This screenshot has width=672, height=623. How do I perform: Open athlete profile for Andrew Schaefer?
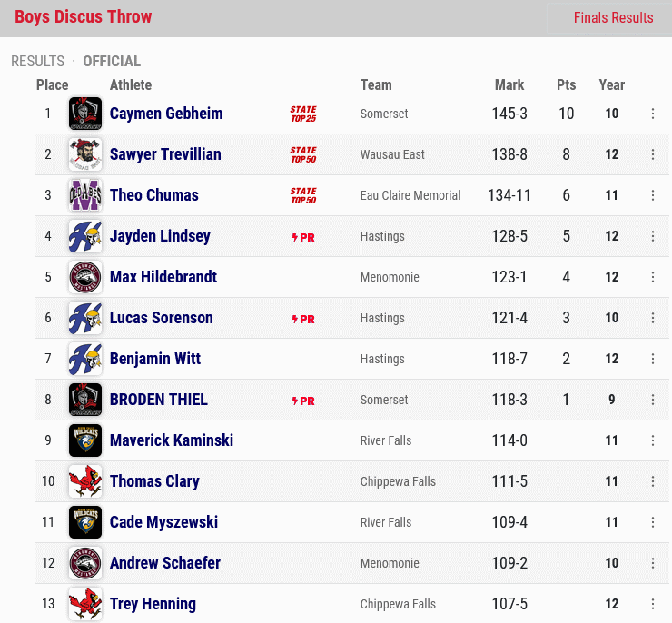[x=165, y=562]
